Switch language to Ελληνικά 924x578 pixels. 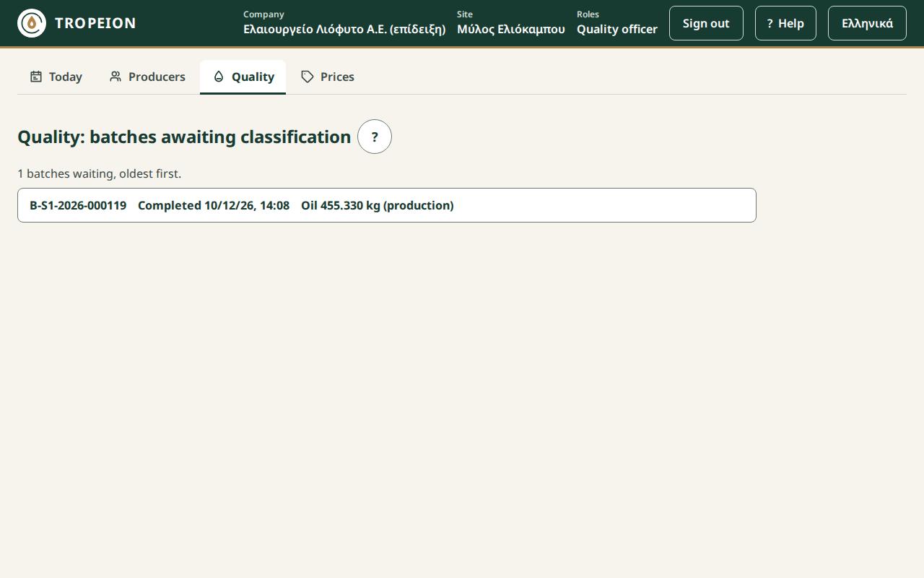[867, 23]
